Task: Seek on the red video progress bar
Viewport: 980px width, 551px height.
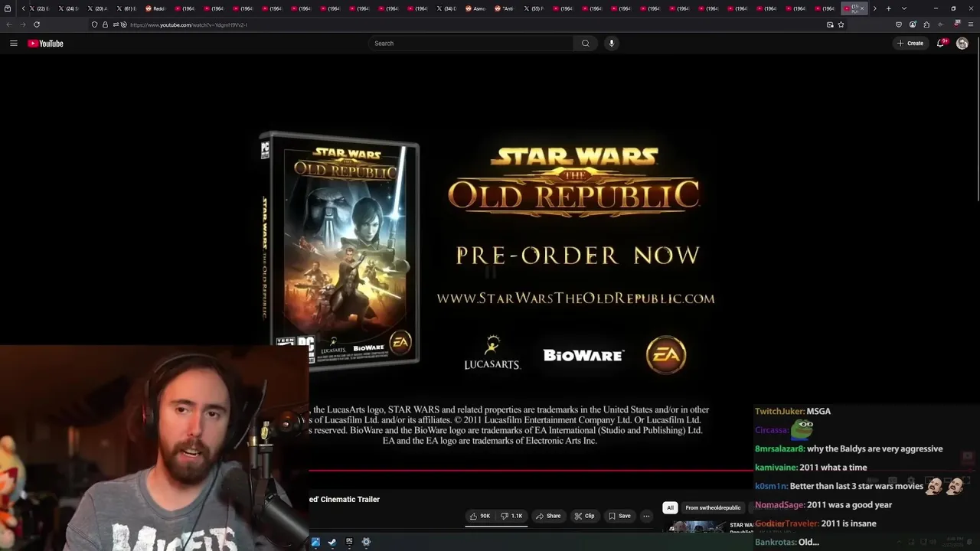Action: point(531,471)
